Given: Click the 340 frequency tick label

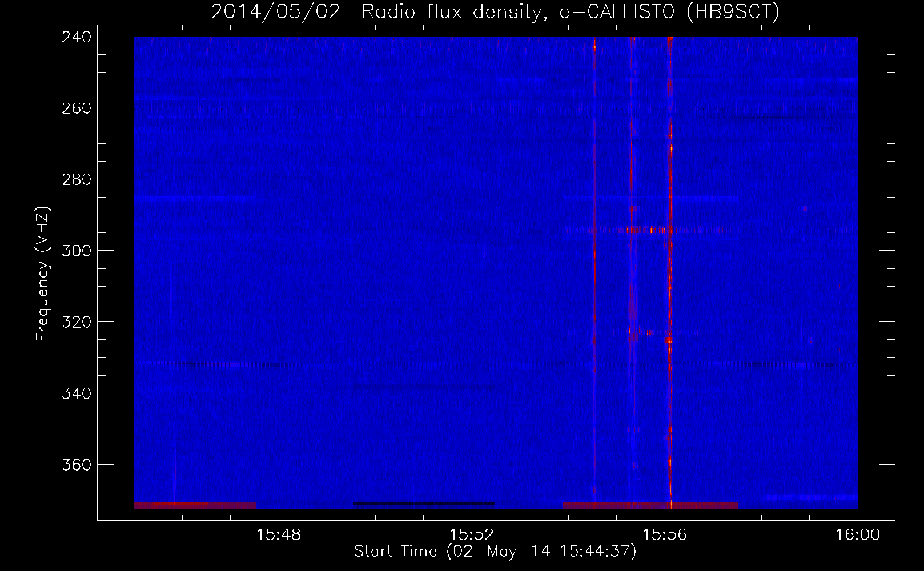Looking at the screenshot, I should pos(77,393).
